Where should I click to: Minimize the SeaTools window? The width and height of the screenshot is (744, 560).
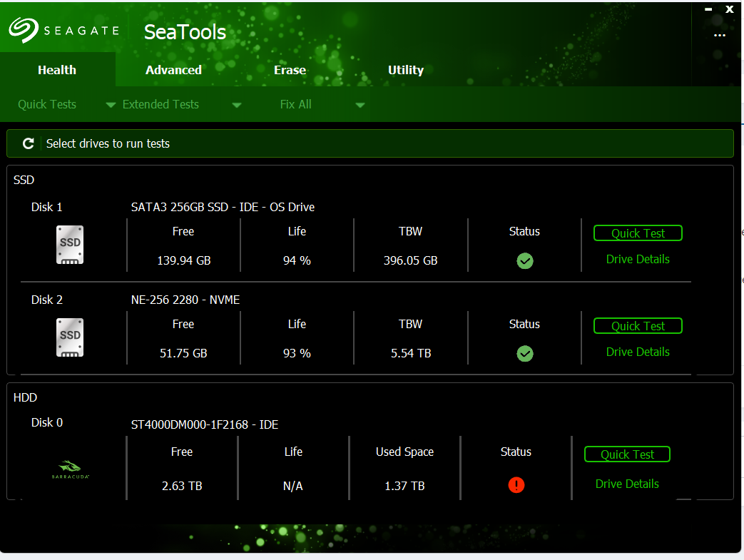tap(708, 9)
